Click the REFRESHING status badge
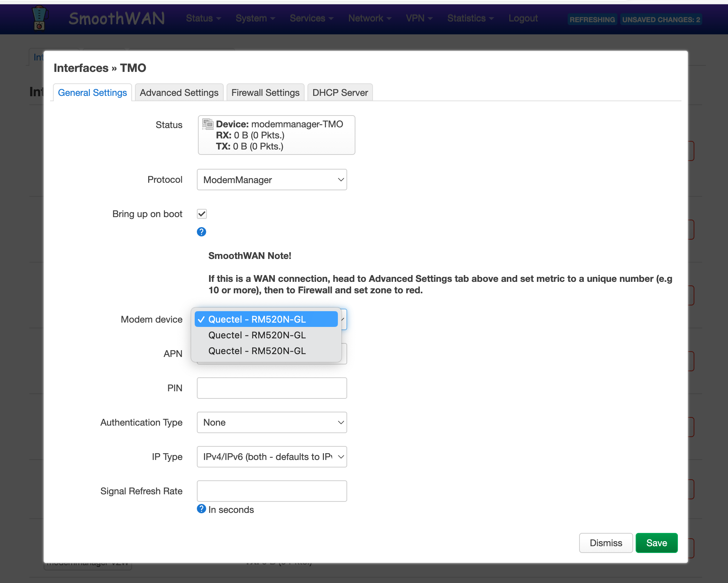The height and width of the screenshot is (583, 728). pos(592,20)
